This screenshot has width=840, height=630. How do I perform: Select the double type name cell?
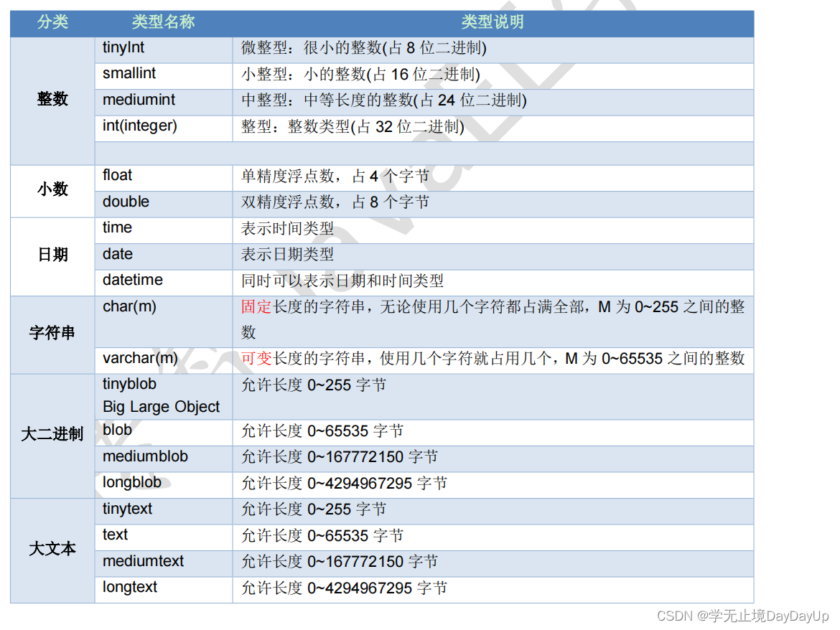164,204
